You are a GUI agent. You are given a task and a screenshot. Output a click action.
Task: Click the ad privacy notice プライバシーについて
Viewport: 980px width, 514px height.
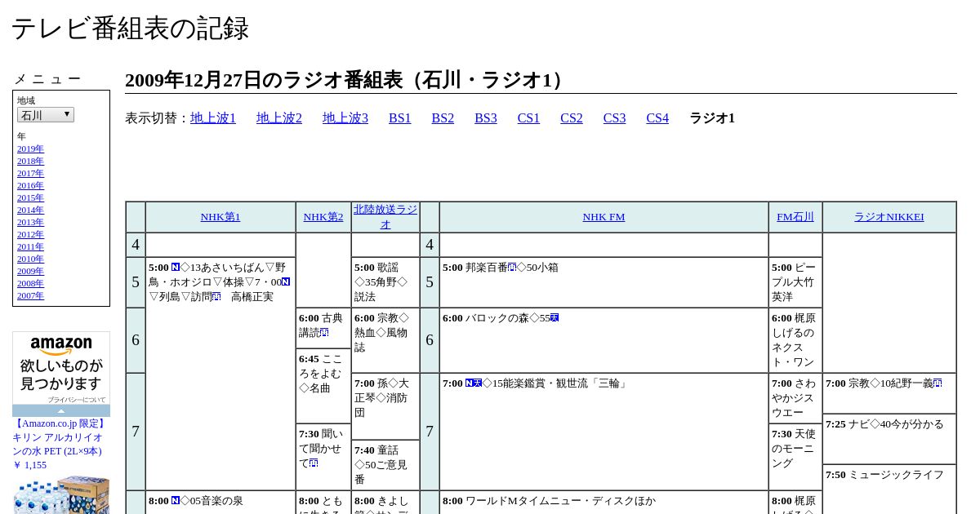(77, 400)
